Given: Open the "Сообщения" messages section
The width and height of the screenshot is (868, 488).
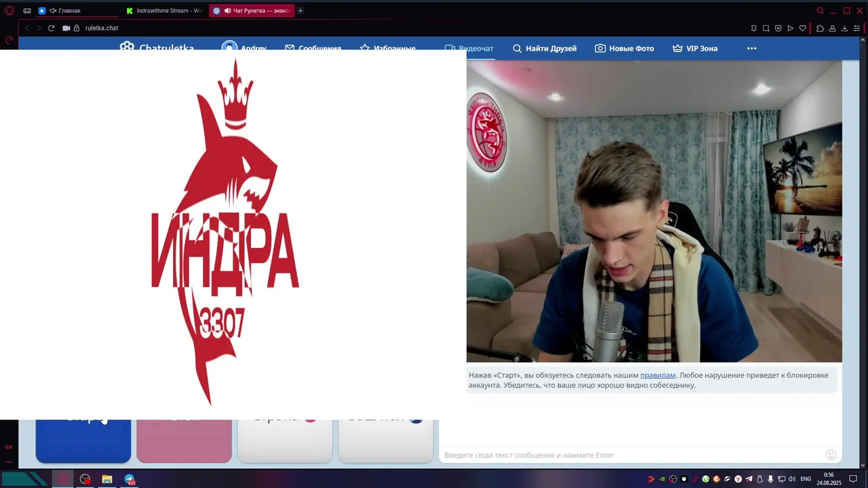Looking at the screenshot, I should click(313, 46).
